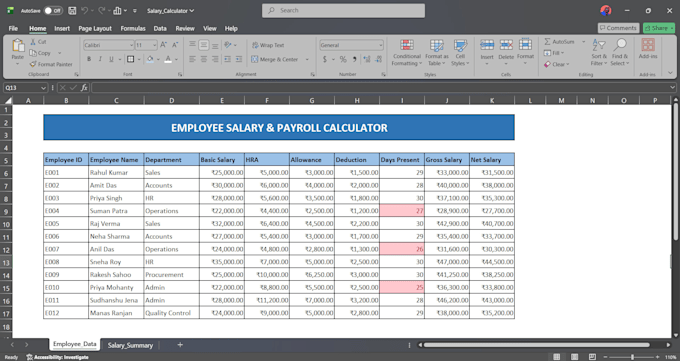Click Increase Decimal icon
Image resolution: width=680 pixels, height=361 pixels.
(x=367, y=59)
